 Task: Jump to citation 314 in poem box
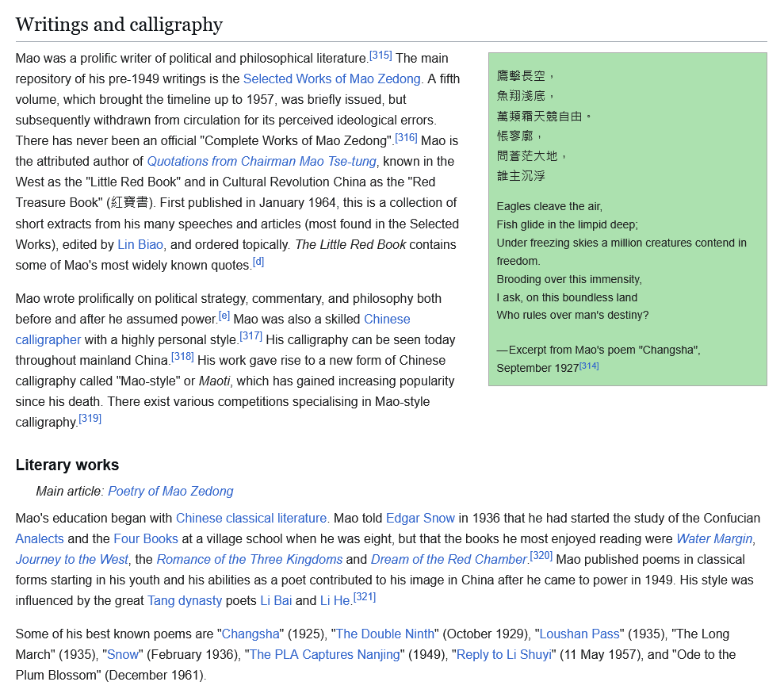click(x=589, y=366)
